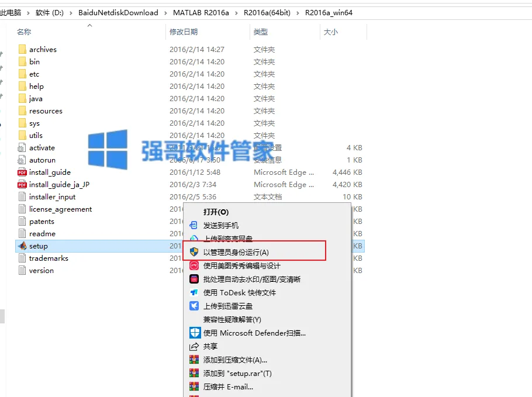
Task: Sort by 修改日期 column header
Action: pos(184,32)
